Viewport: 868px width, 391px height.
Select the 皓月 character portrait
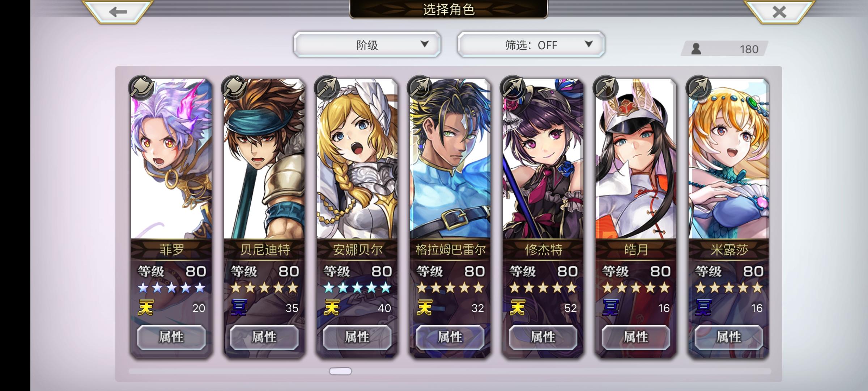point(636,159)
